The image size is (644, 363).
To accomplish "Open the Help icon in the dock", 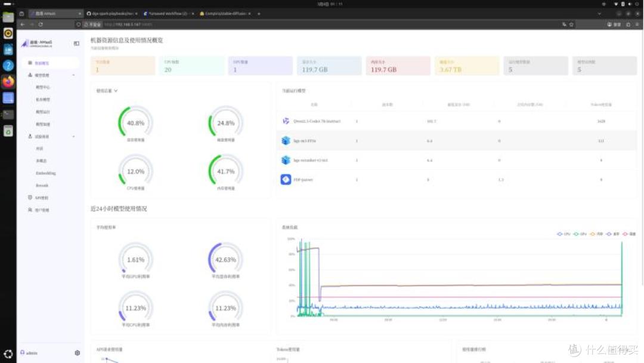I will [x=8, y=65].
